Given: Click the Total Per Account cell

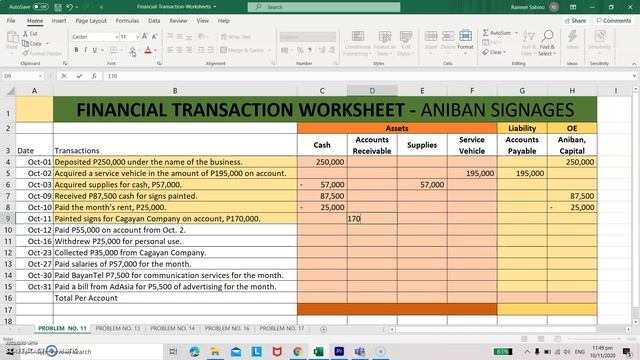Looking at the screenshot, I should click(x=175, y=298).
